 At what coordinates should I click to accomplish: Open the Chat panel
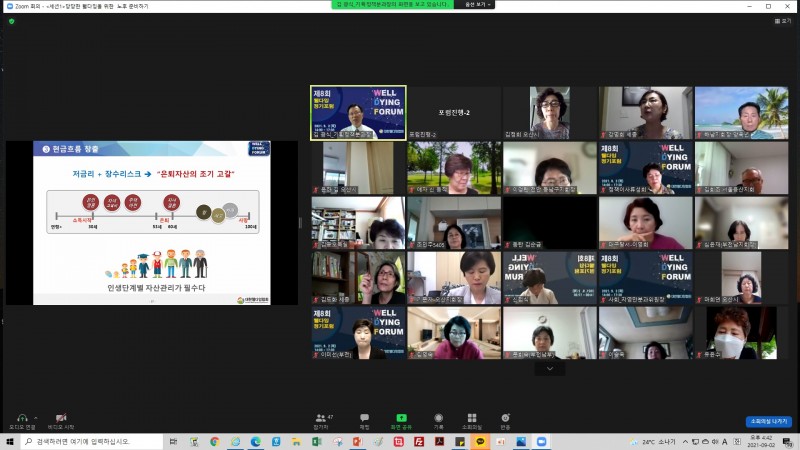[364, 417]
